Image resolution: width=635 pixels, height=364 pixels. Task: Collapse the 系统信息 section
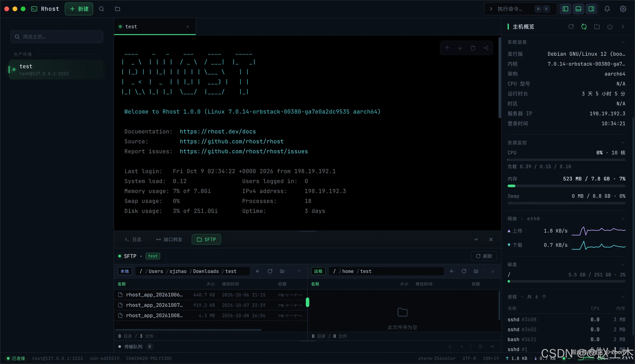[623, 42]
